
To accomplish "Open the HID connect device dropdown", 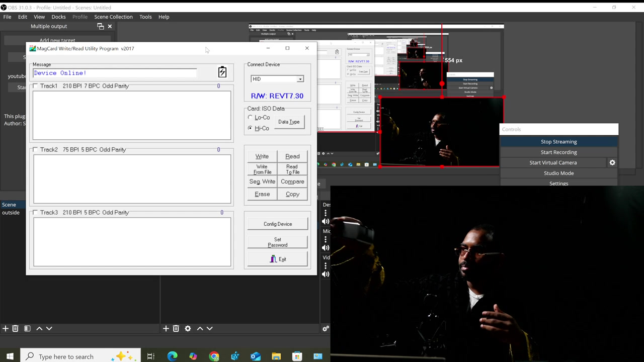I will coord(277,79).
